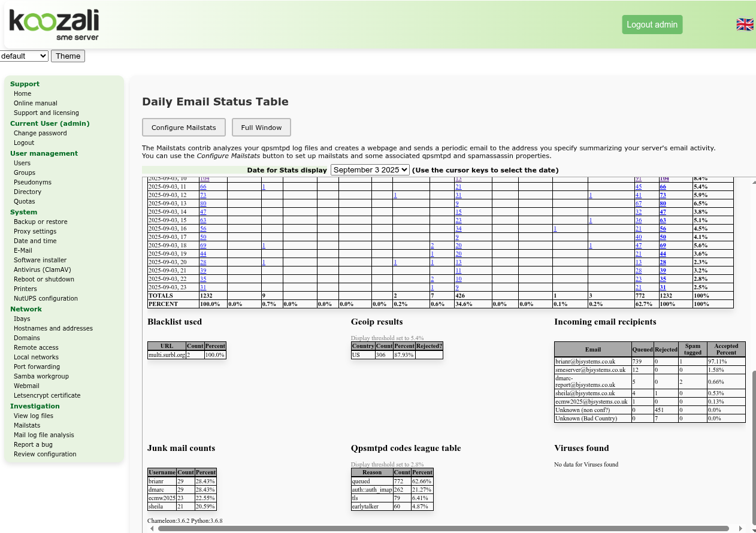
Task: Open the theme selector dropdown
Action: tap(24, 56)
